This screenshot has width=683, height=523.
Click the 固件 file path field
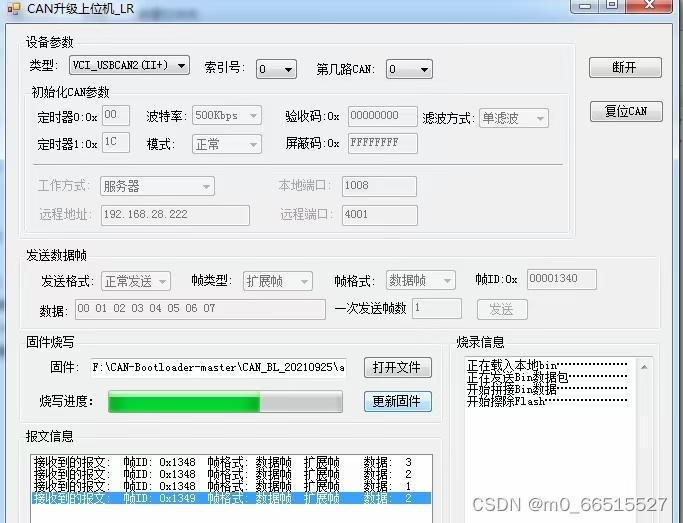[218, 368]
